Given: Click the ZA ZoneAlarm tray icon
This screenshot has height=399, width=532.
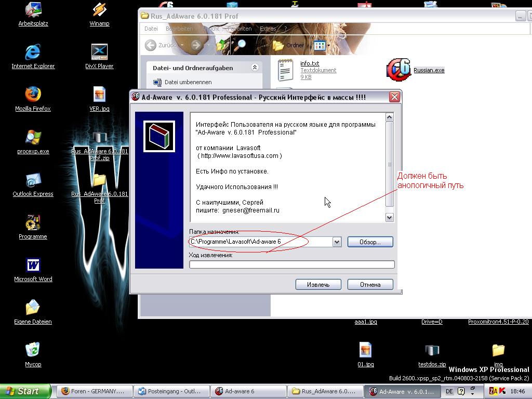Looking at the screenshot, I should click(494, 391).
